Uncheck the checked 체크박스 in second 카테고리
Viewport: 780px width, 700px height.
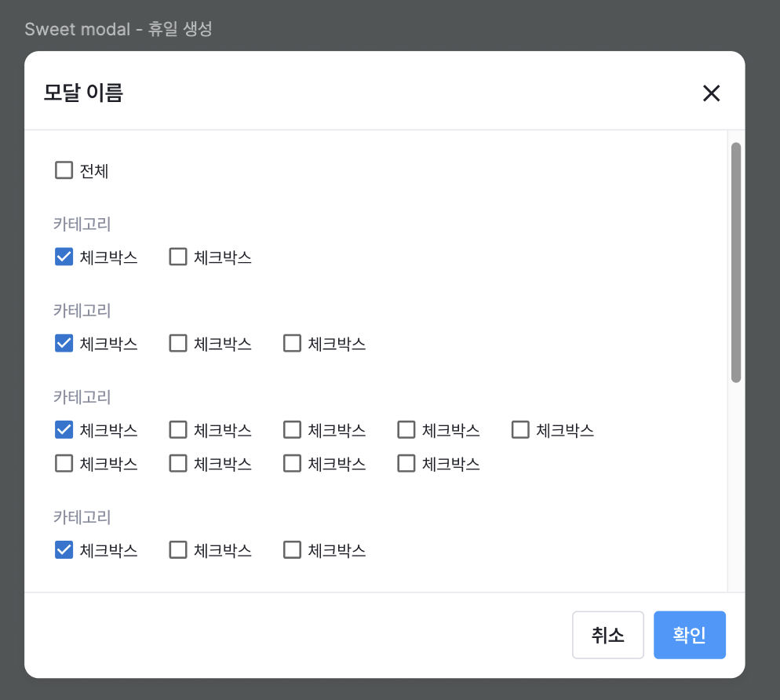pos(64,343)
